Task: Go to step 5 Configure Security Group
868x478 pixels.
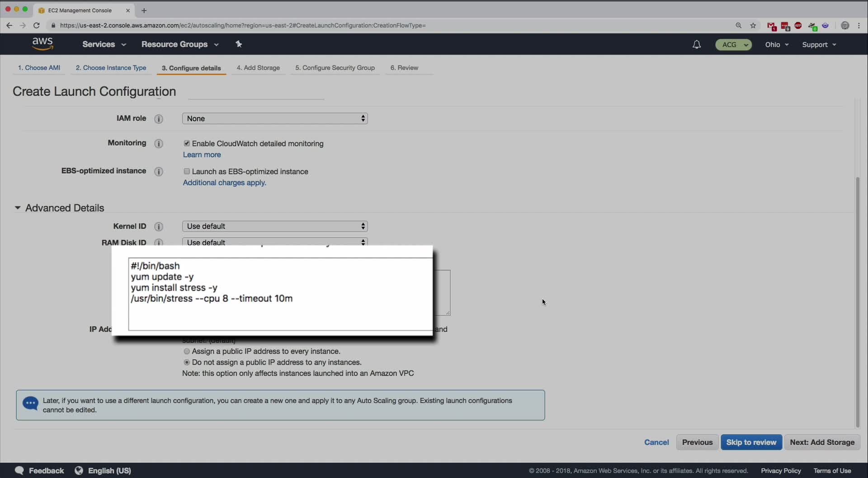Action: click(x=335, y=68)
